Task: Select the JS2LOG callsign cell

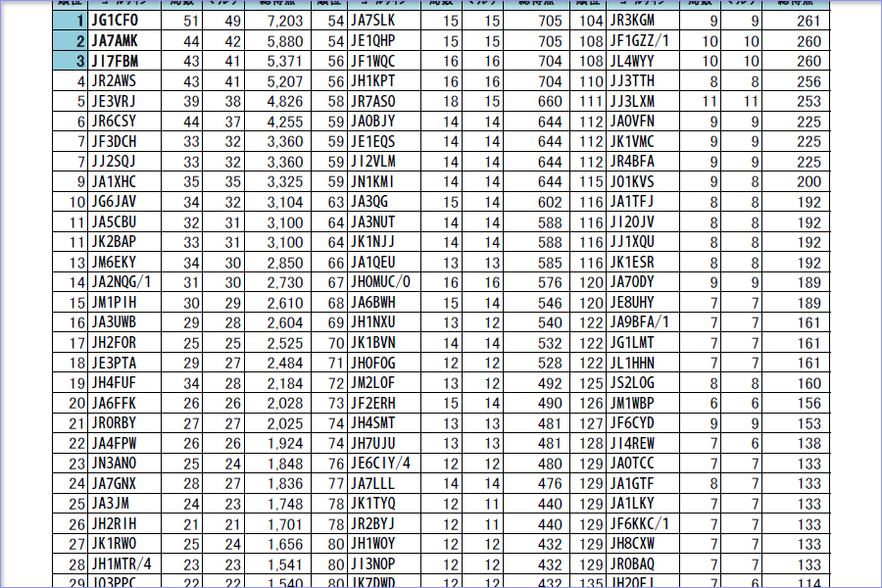Action: coord(633,383)
